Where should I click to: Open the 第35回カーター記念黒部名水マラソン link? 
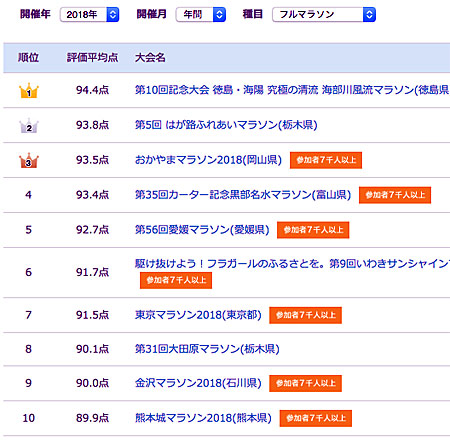pyautogui.click(x=243, y=195)
